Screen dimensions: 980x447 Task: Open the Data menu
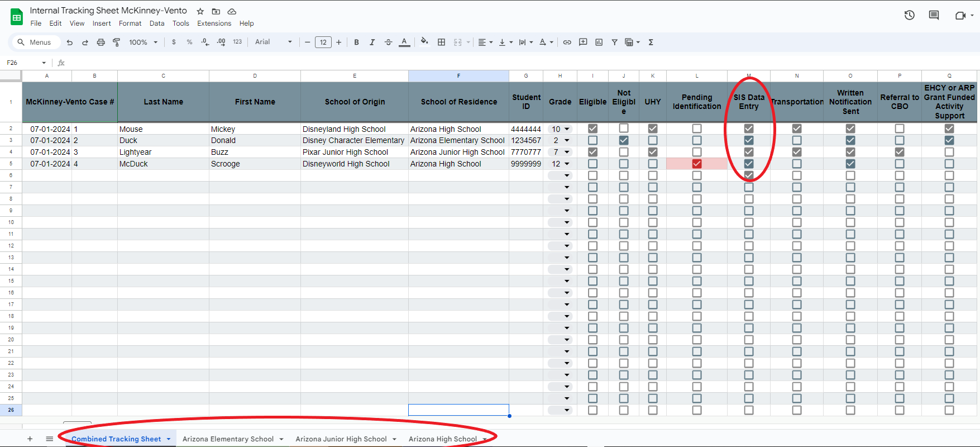click(157, 23)
